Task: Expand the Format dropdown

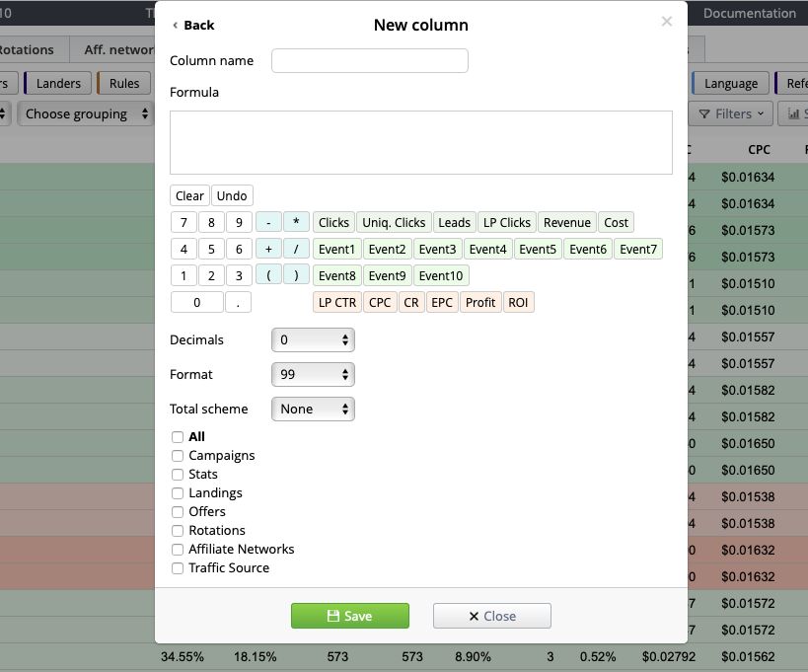Action: coord(313,375)
